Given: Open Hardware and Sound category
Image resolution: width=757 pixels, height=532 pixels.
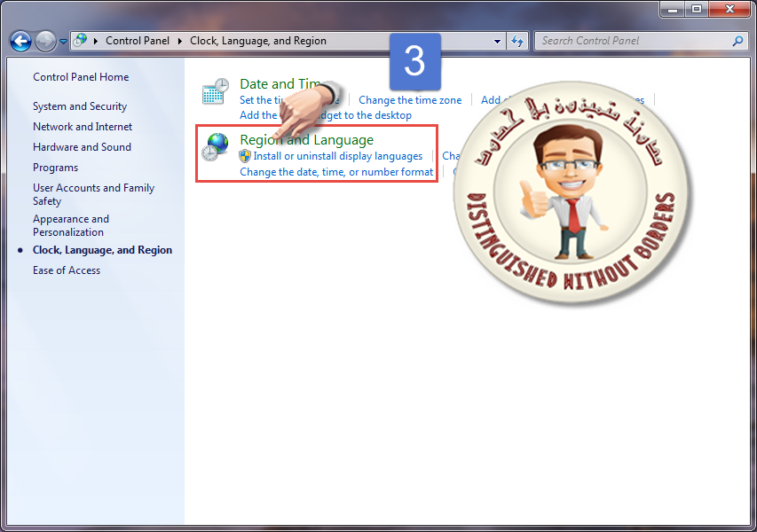Looking at the screenshot, I should point(82,147).
